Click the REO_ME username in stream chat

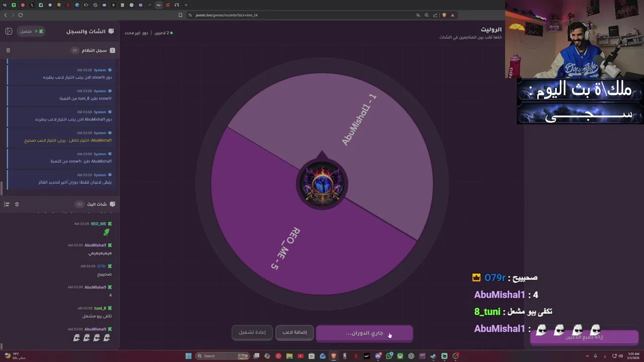coord(99,224)
